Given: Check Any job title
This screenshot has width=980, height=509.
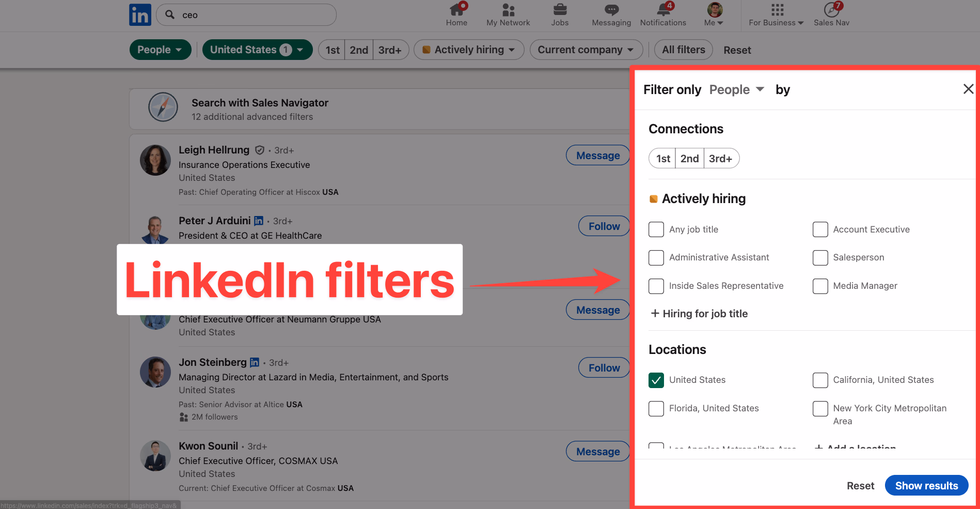Looking at the screenshot, I should click(x=656, y=229).
